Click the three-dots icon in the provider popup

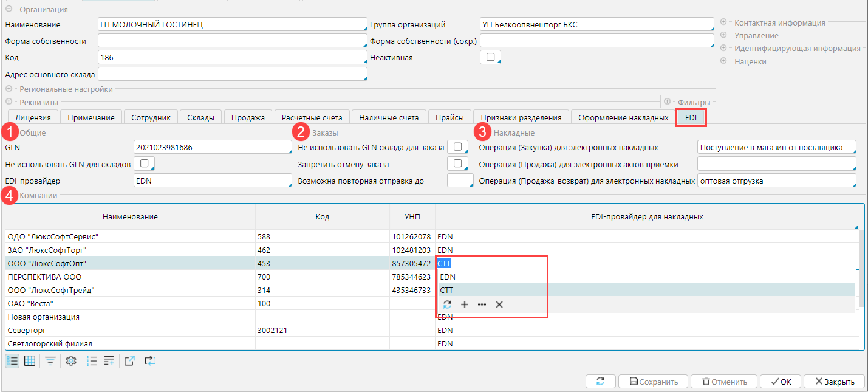click(482, 304)
